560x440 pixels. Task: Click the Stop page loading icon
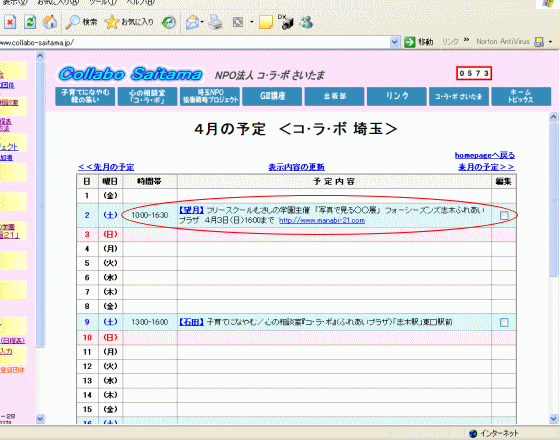[10, 22]
